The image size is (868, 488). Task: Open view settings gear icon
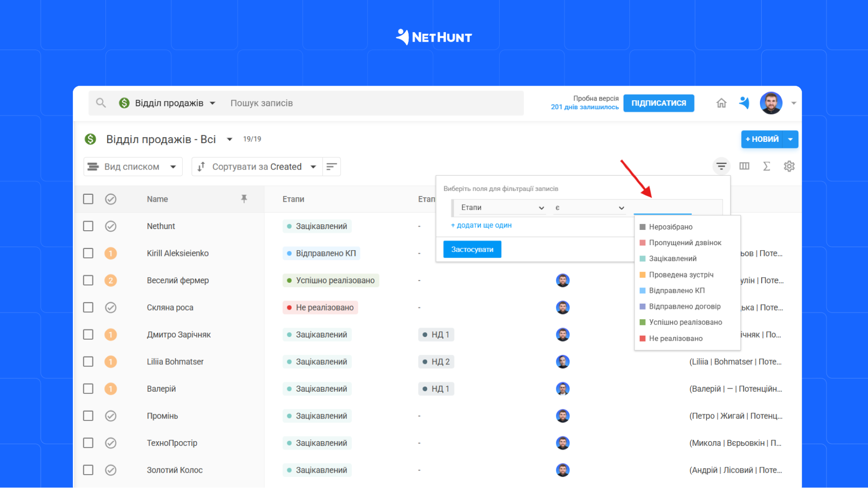[789, 166]
